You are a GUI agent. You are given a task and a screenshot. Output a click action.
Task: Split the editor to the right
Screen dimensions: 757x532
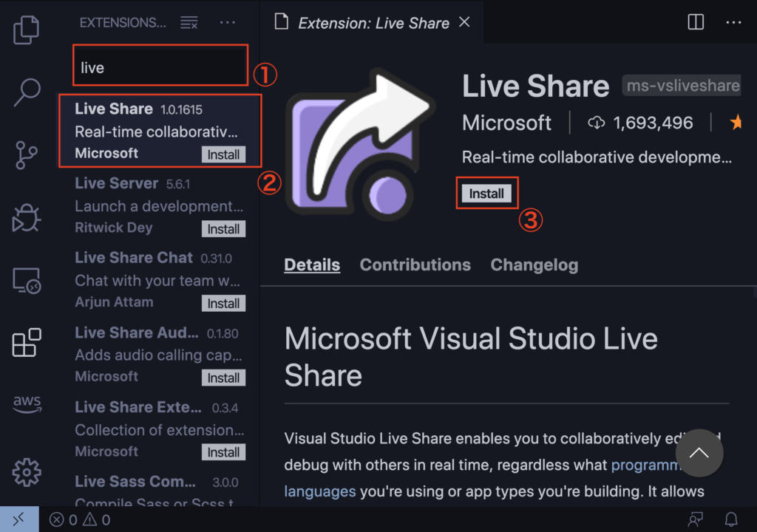point(696,22)
